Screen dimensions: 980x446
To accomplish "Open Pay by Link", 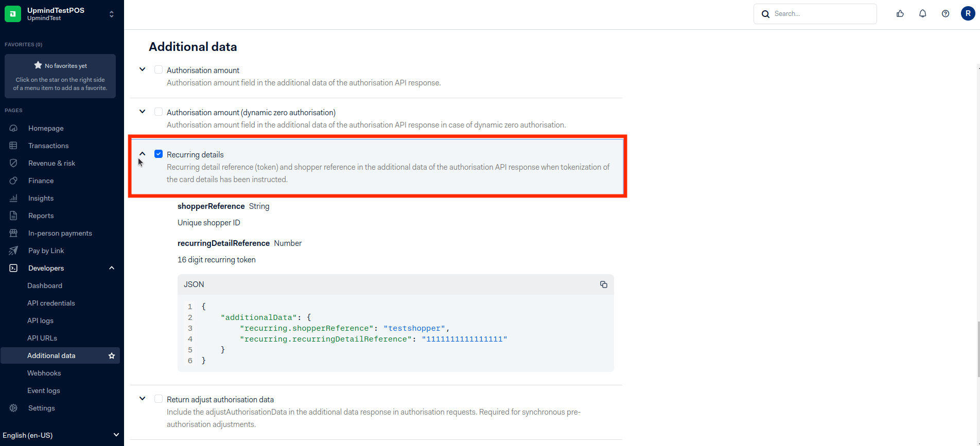I will 46,251.
